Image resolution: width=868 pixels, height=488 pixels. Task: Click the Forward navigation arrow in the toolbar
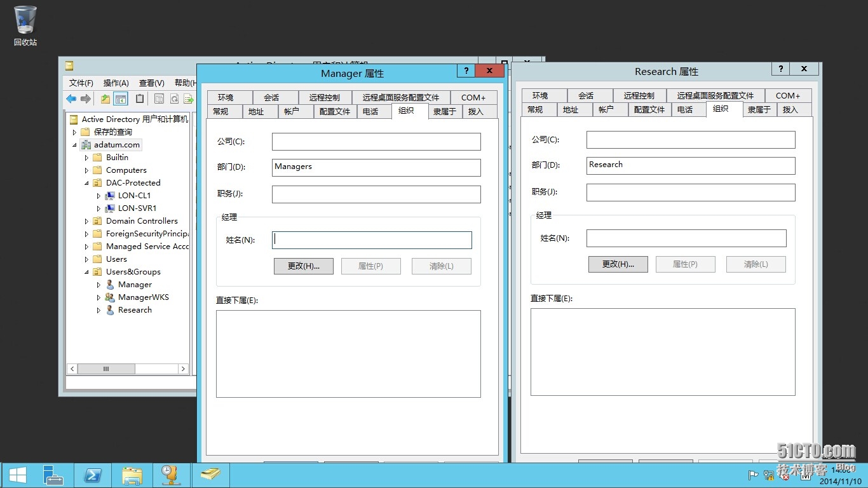[x=85, y=98]
